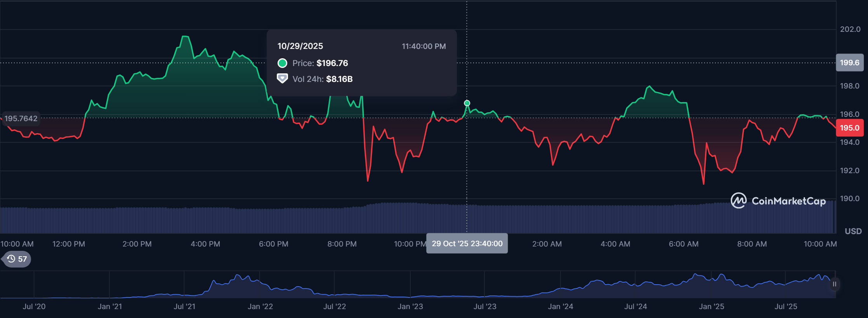Viewport: 868px width, 318px height.
Task: Click the CoinMarketCap watermark logo
Action: point(778,201)
